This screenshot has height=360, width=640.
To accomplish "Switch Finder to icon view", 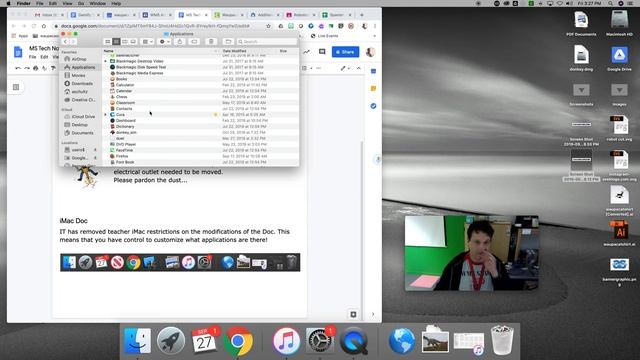I will pos(108,42).
